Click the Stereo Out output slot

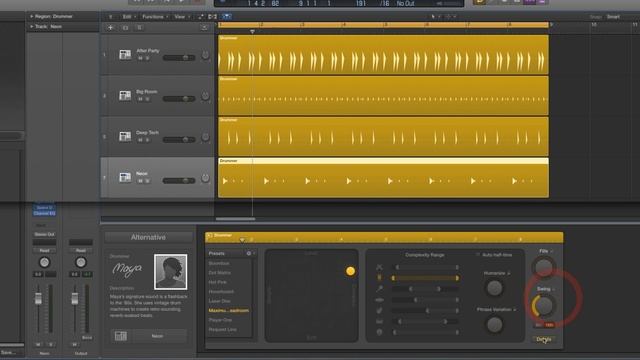pyautogui.click(x=44, y=234)
